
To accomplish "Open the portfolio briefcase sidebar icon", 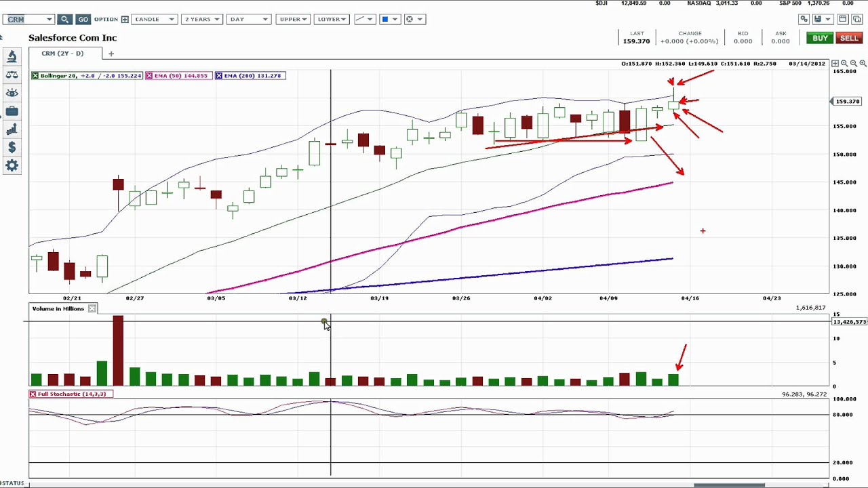I will [x=12, y=111].
